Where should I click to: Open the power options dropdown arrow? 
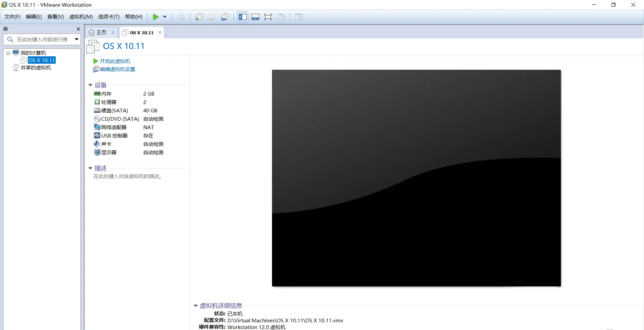[x=165, y=17]
